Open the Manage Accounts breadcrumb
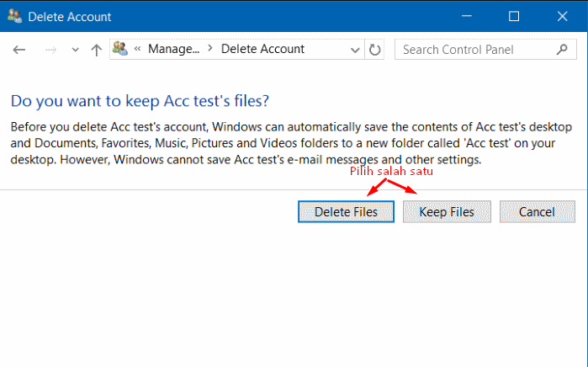This screenshot has height=367, width=588. click(173, 49)
